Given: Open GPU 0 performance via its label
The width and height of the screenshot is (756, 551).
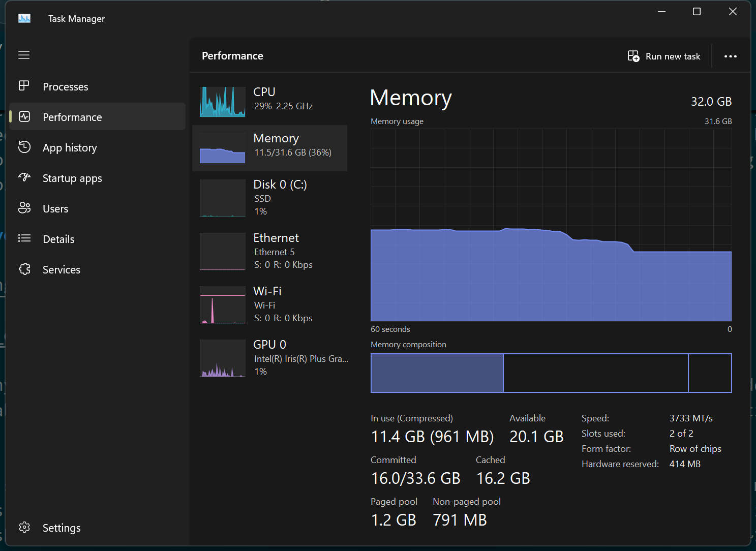Looking at the screenshot, I should [270, 345].
